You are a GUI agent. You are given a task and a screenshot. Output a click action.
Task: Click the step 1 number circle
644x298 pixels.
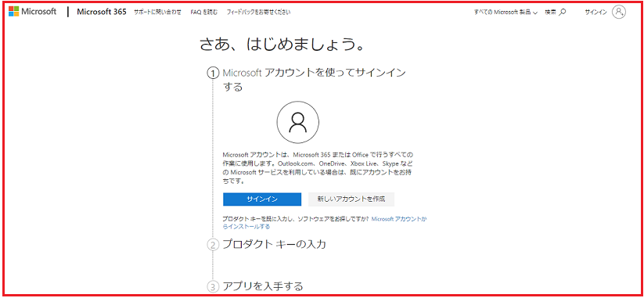click(x=213, y=74)
